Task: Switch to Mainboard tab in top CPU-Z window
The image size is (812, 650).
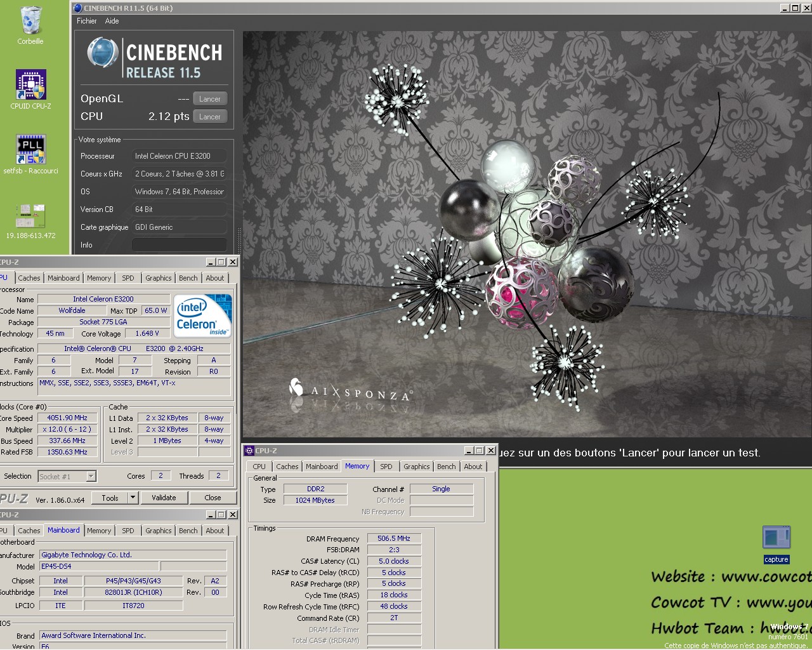Action: tap(63, 278)
